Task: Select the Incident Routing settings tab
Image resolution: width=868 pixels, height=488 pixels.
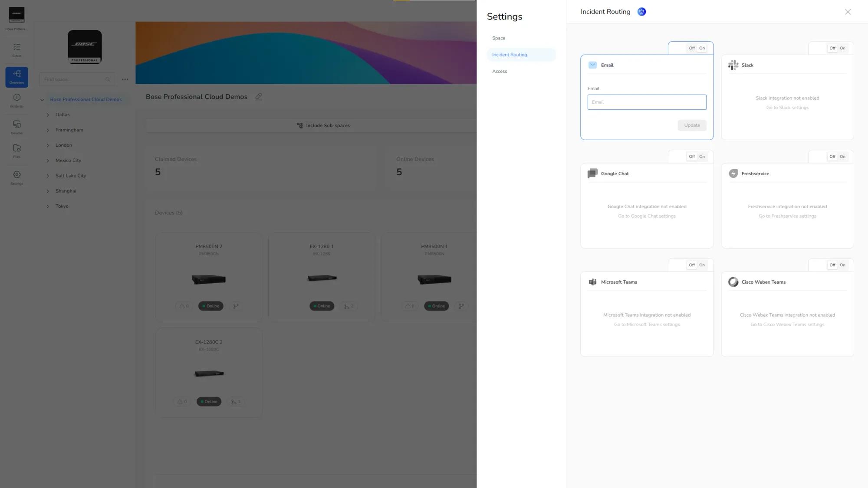Action: (x=521, y=55)
